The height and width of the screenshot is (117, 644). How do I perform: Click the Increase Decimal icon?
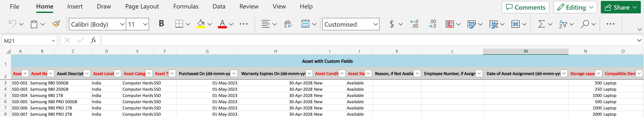click(x=414, y=24)
